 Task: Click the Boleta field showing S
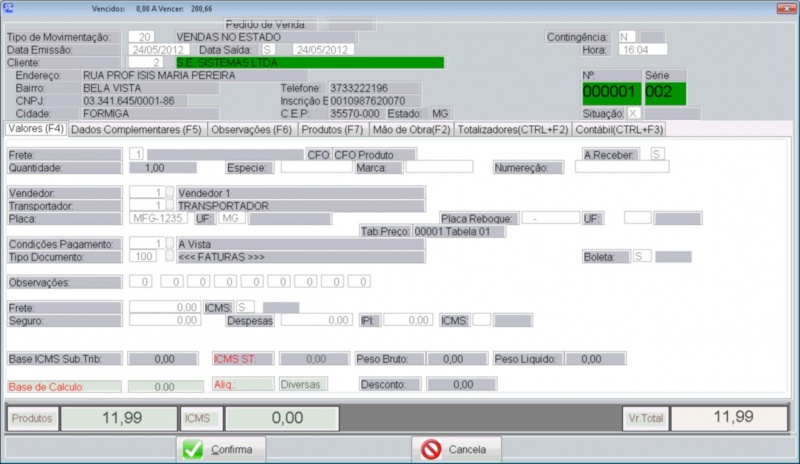point(641,257)
